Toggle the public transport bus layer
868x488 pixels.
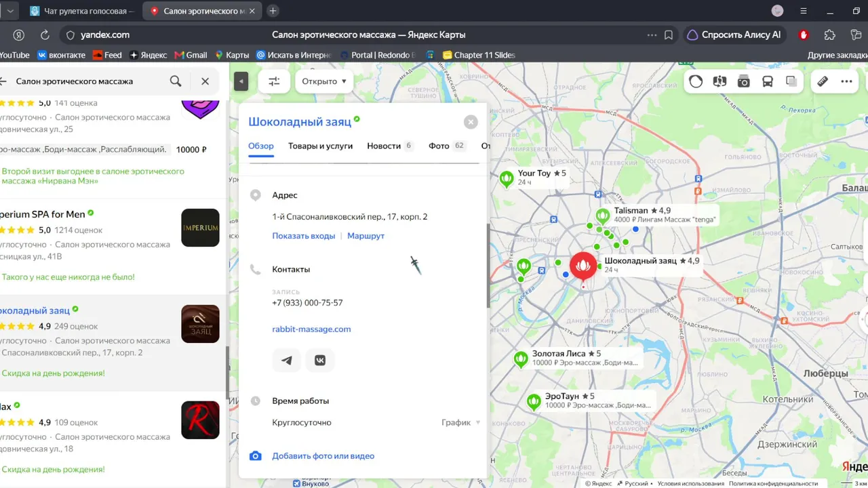768,81
